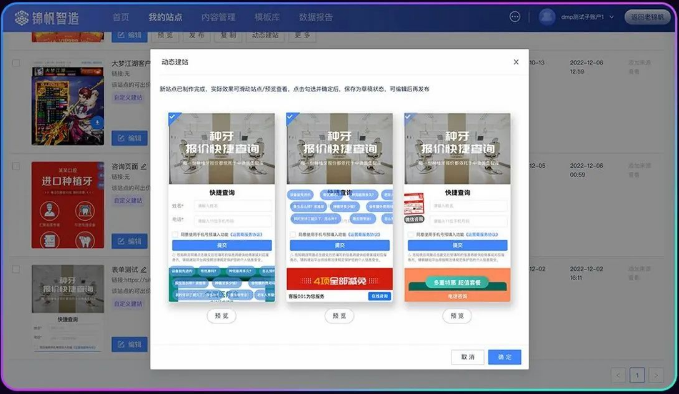Click 添加来源 link in 2022-12-02 16:11 row
The image size is (679, 394).
pyautogui.click(x=640, y=268)
